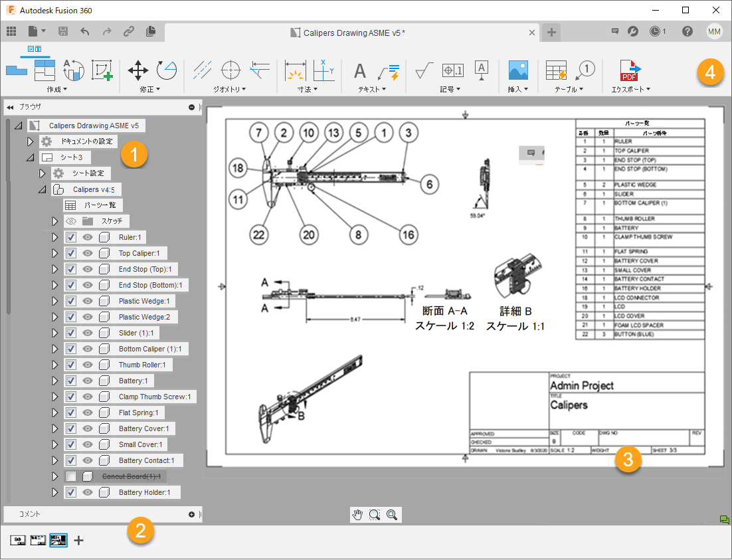Viewport: 732px width, 560px height.
Task: Select the Zoom Window tool
Action: (375, 515)
